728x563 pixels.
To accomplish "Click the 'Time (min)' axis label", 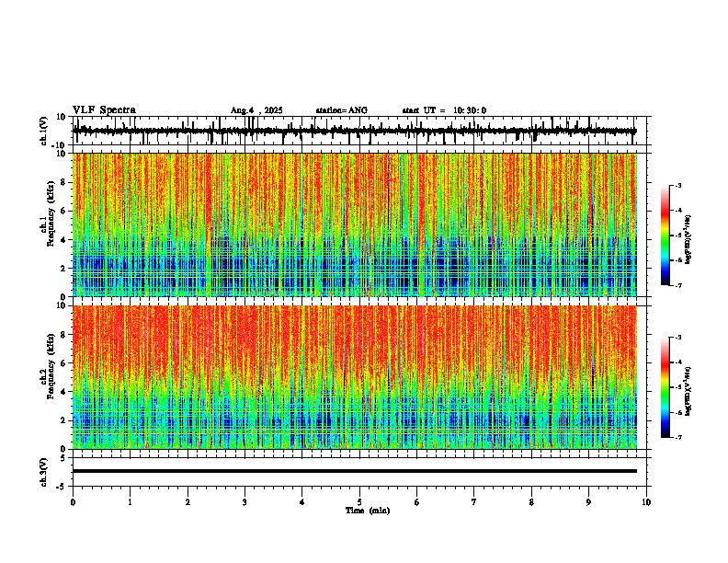I will click(x=368, y=511).
